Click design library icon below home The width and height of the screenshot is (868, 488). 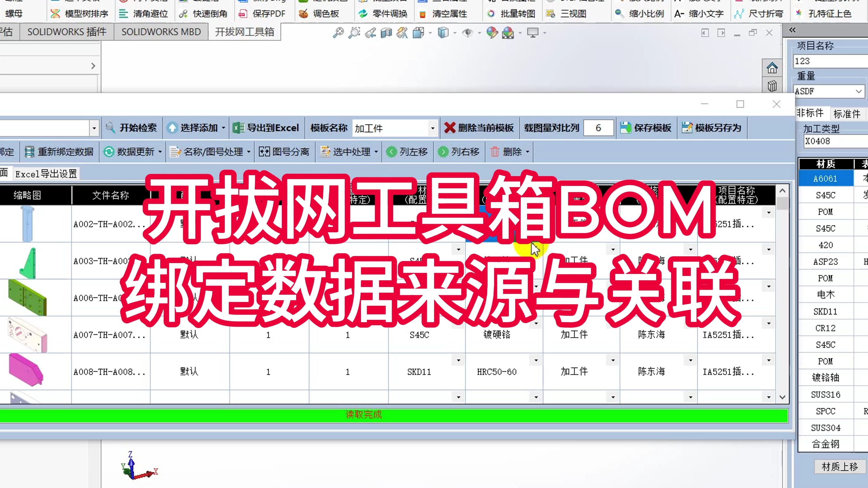772,86
